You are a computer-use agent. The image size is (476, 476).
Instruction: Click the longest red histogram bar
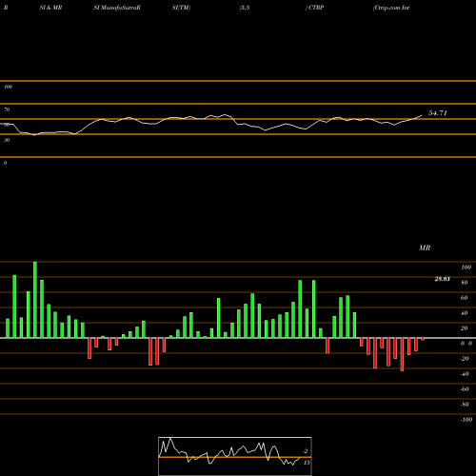coord(402,354)
